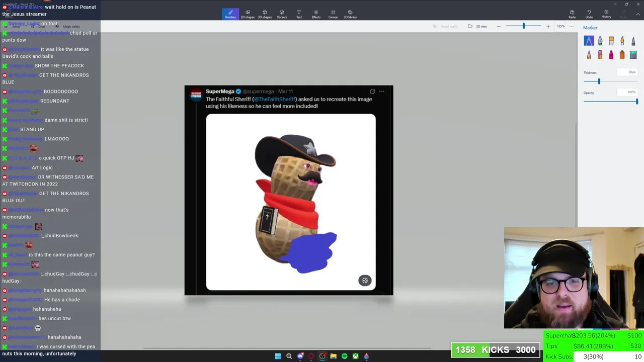644x362 pixels.
Task: Open the tweet's three-dot menu
Action: point(382,92)
